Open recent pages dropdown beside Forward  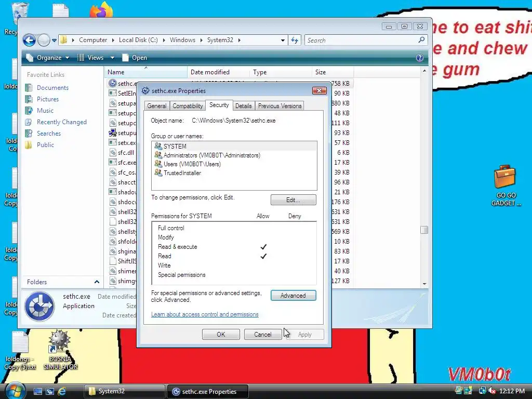point(54,41)
